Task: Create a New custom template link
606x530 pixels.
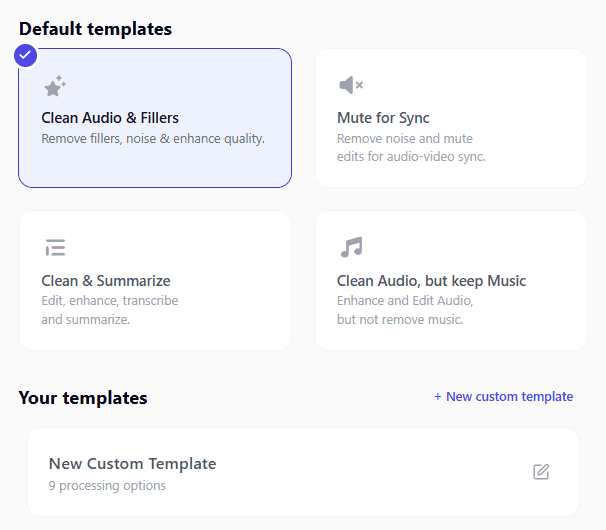Action: (504, 397)
